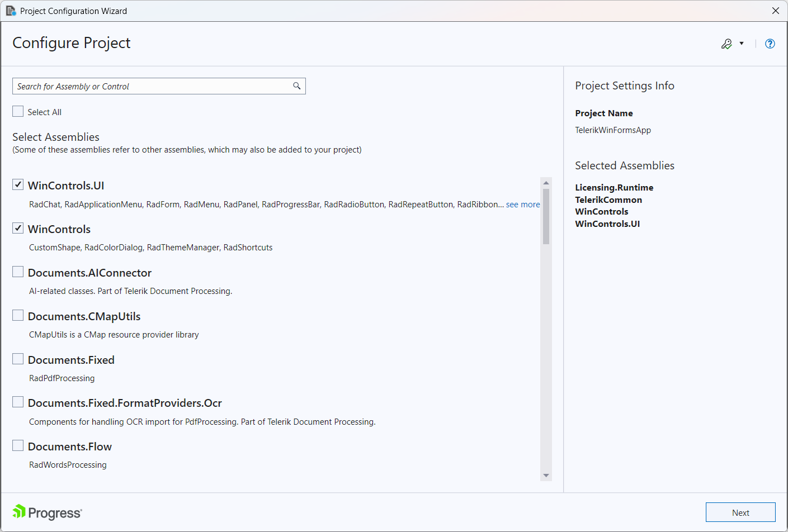The height and width of the screenshot is (532, 788).
Task: Close the Project Configuration Wizard
Action: [x=776, y=11]
